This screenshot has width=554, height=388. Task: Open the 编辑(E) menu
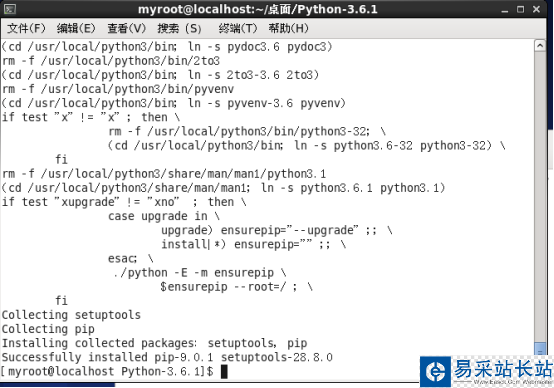pyautogui.click(x=76, y=28)
